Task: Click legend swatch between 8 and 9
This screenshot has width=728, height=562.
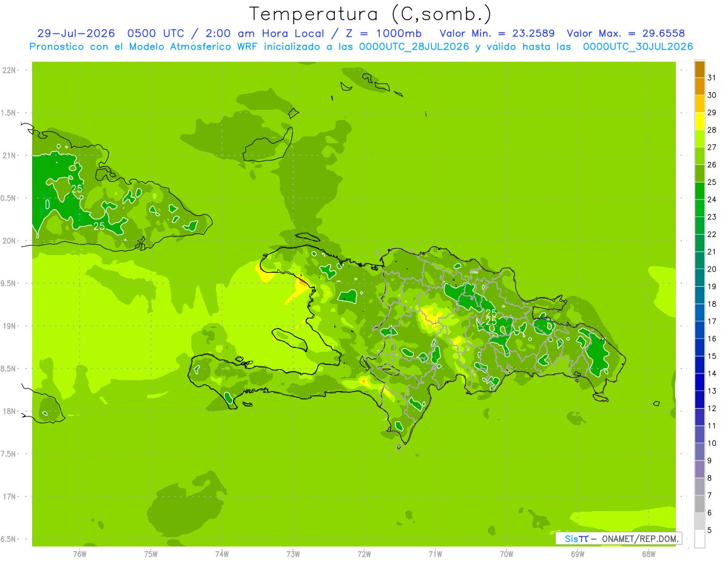Action: 699,469
